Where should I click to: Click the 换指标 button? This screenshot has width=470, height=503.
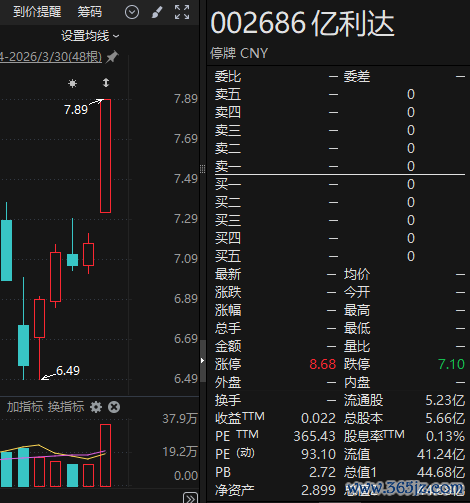pyautogui.click(x=66, y=407)
